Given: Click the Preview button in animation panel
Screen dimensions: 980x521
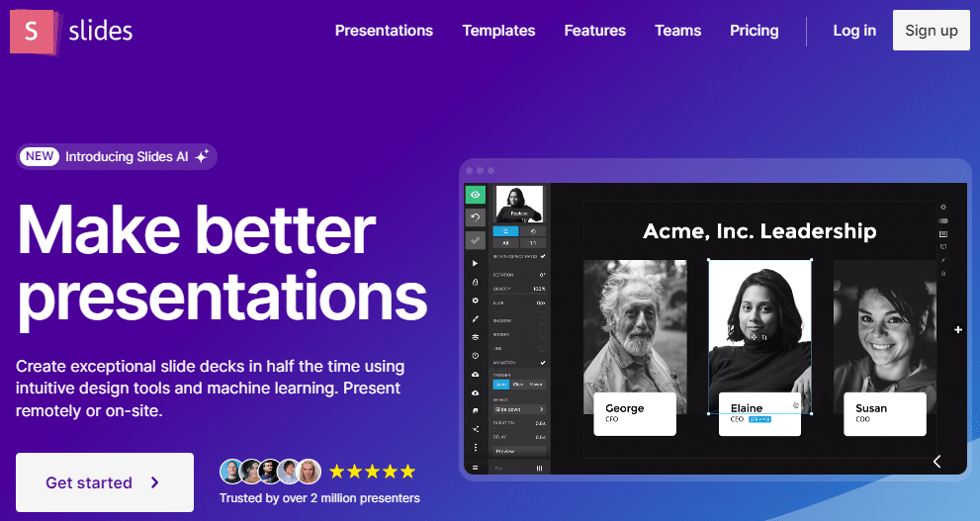Looking at the screenshot, I should pyautogui.click(x=519, y=451).
